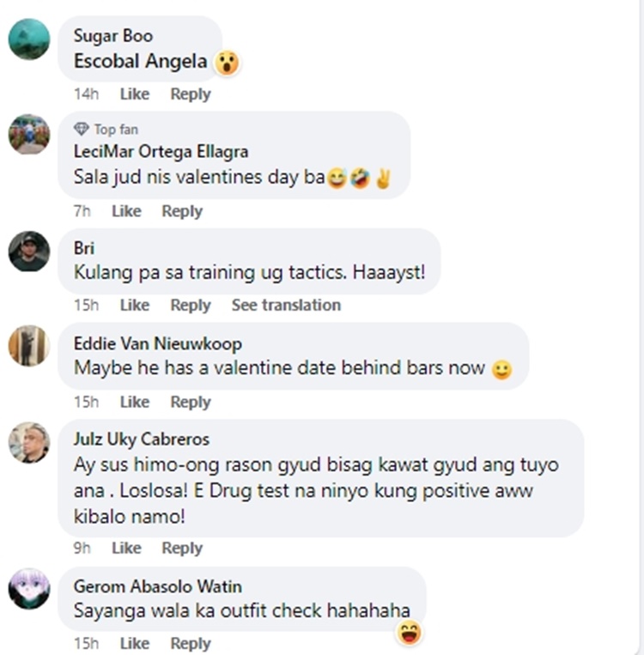The width and height of the screenshot is (644, 655).
Task: See translation of Bri's comment
Action: (x=286, y=305)
